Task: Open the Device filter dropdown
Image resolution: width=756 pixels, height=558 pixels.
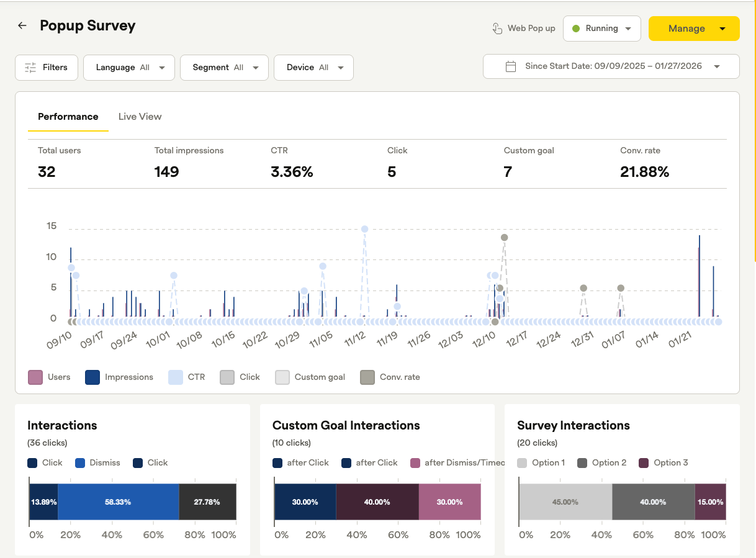Action: pos(313,68)
